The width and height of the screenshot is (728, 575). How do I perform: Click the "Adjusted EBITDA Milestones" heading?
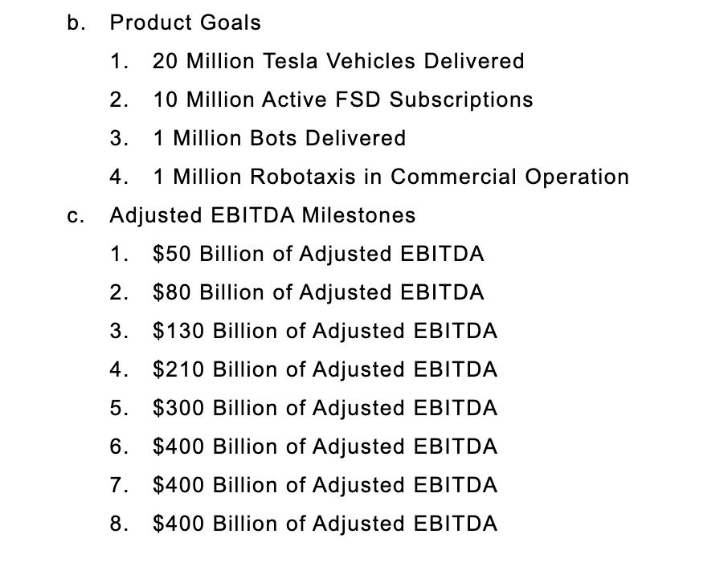point(263,215)
